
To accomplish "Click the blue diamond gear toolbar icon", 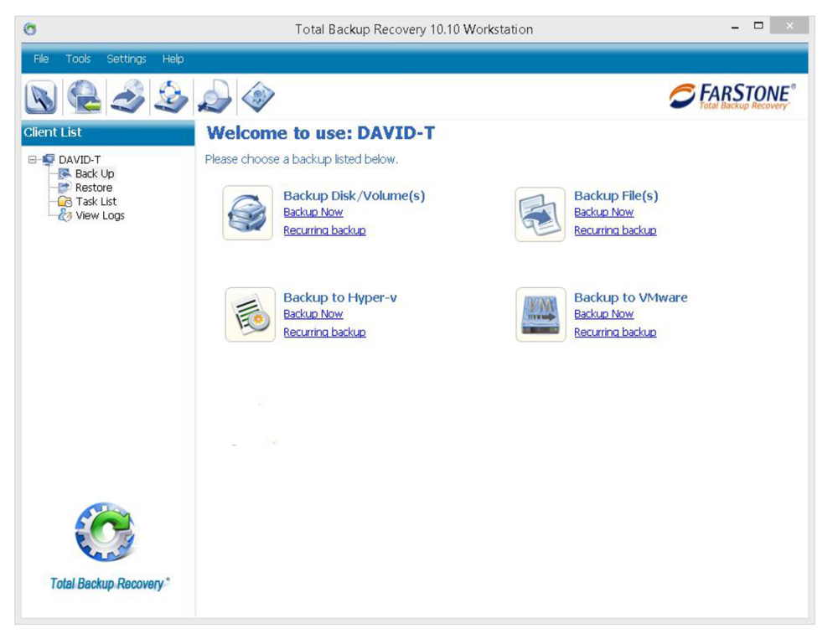I will coord(257,96).
